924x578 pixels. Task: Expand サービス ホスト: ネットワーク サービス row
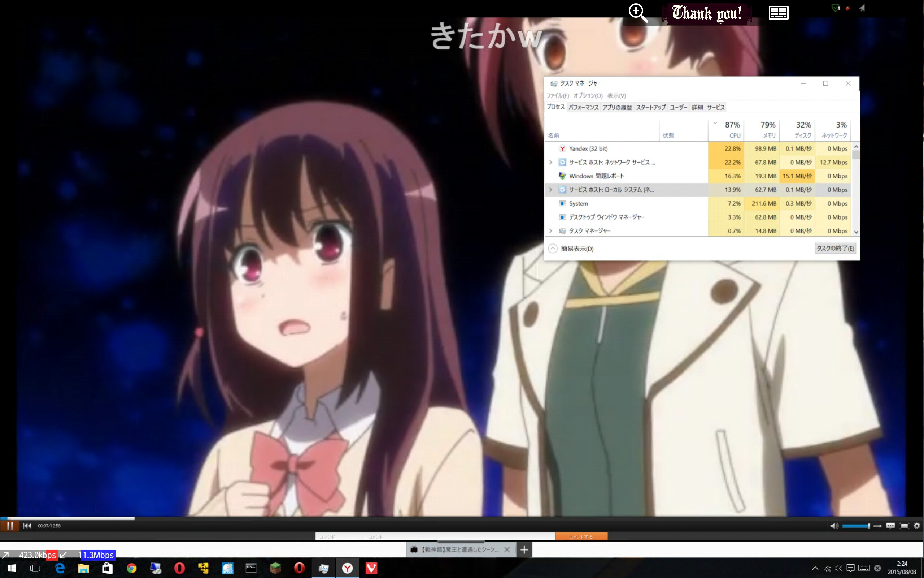coord(550,163)
